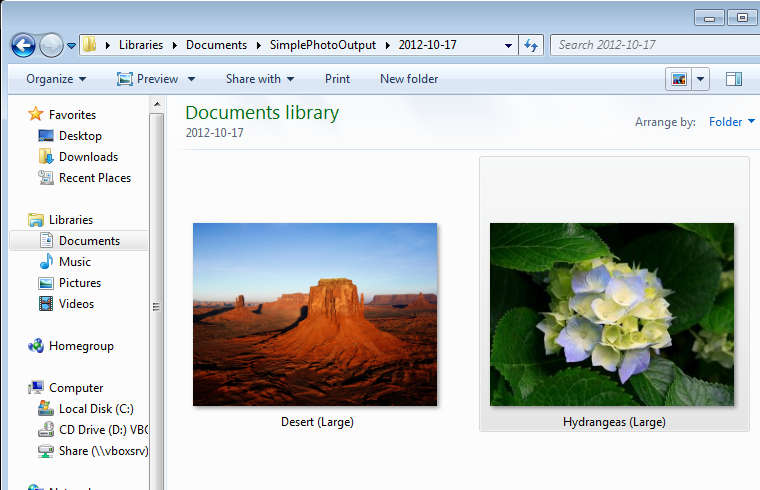Click the Libraries folder icon

click(x=35, y=220)
